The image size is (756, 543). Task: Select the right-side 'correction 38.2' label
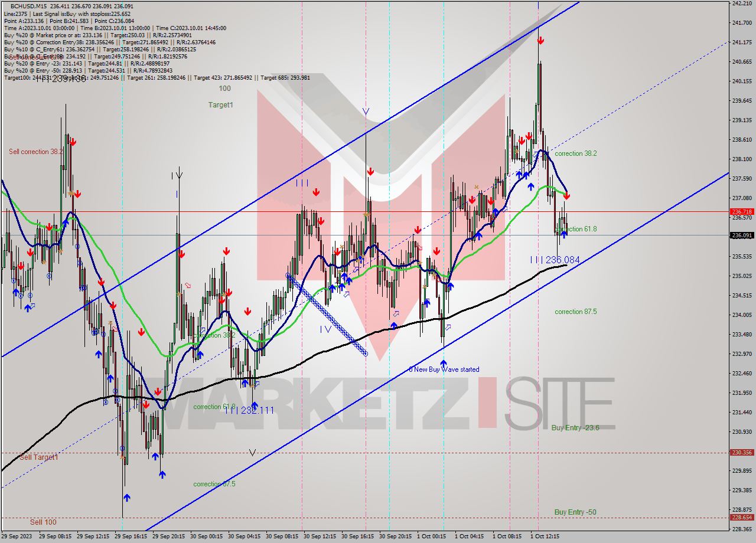[x=576, y=153]
